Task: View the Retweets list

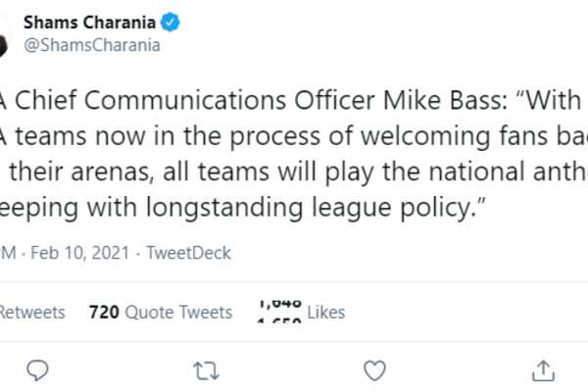Action: 31,313
